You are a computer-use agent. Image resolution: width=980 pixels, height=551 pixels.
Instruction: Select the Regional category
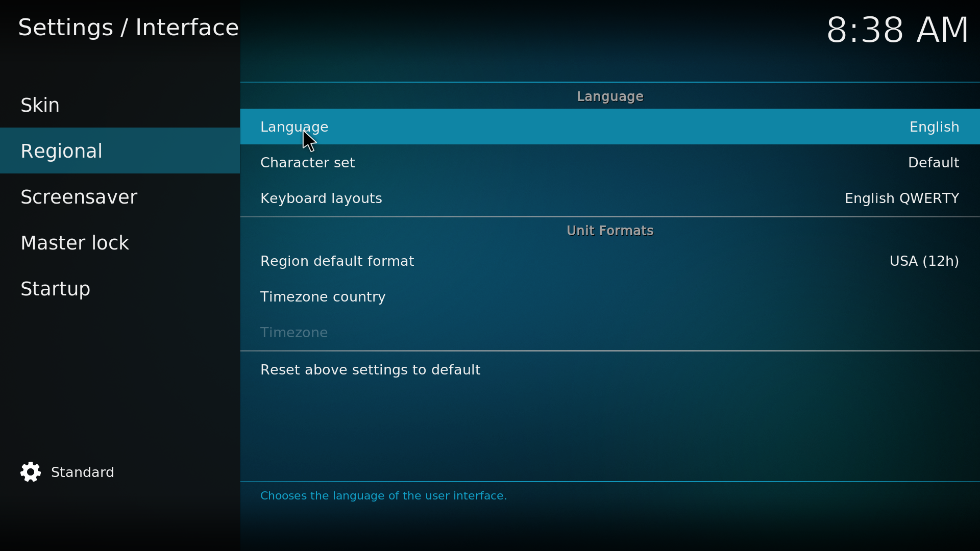[61, 151]
